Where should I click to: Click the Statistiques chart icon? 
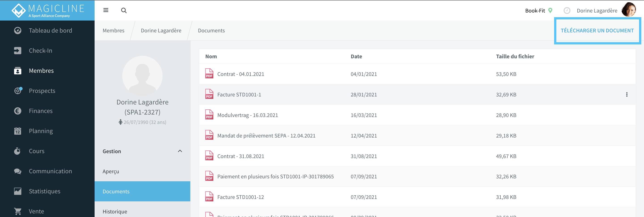click(x=18, y=191)
